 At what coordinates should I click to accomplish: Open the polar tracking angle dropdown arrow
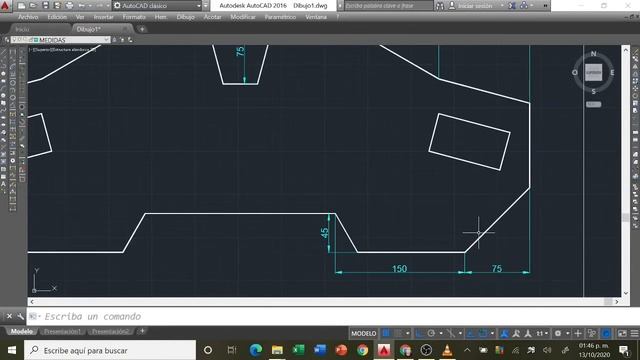pyautogui.click(x=441, y=333)
